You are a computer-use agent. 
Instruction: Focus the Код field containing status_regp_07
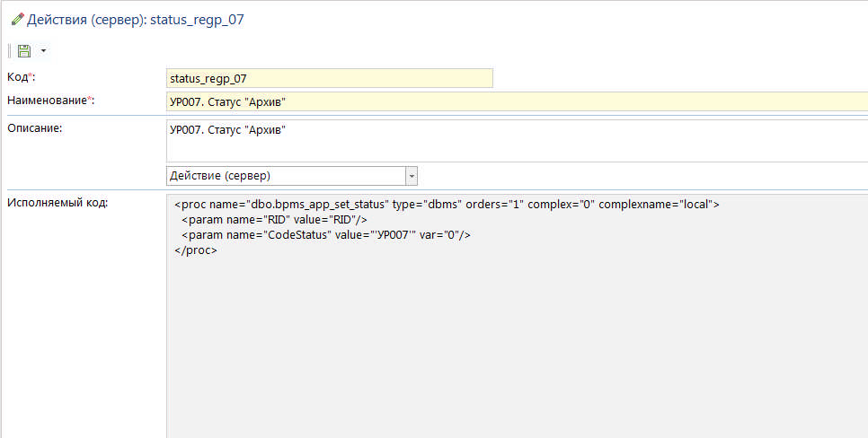[x=330, y=78]
